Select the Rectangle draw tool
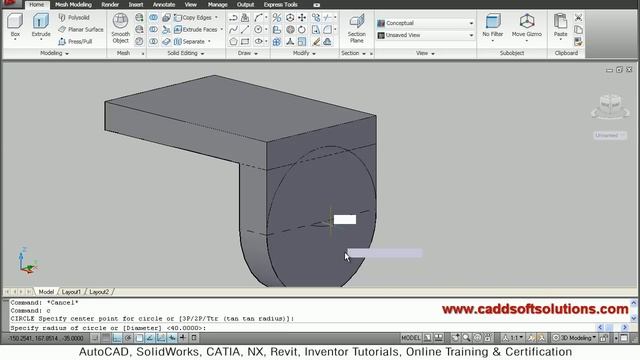The width and height of the screenshot is (640, 360). pos(245,41)
